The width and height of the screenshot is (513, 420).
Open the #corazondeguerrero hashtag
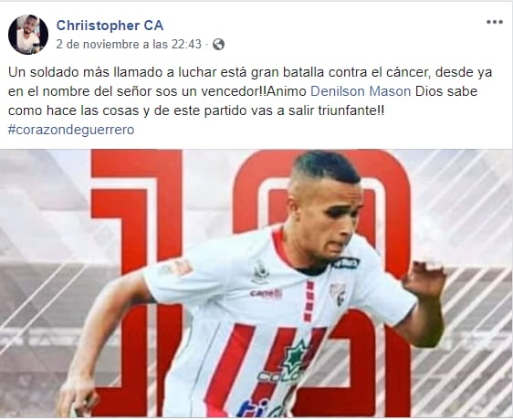[x=71, y=130]
